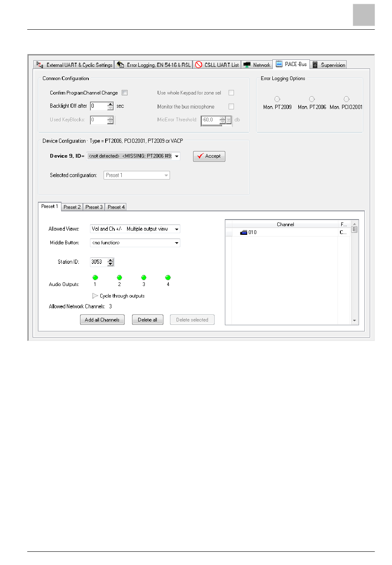This screenshot has width=392, height=565.
Task: Click the Cycle through outputs arrow
Action: coord(95,296)
